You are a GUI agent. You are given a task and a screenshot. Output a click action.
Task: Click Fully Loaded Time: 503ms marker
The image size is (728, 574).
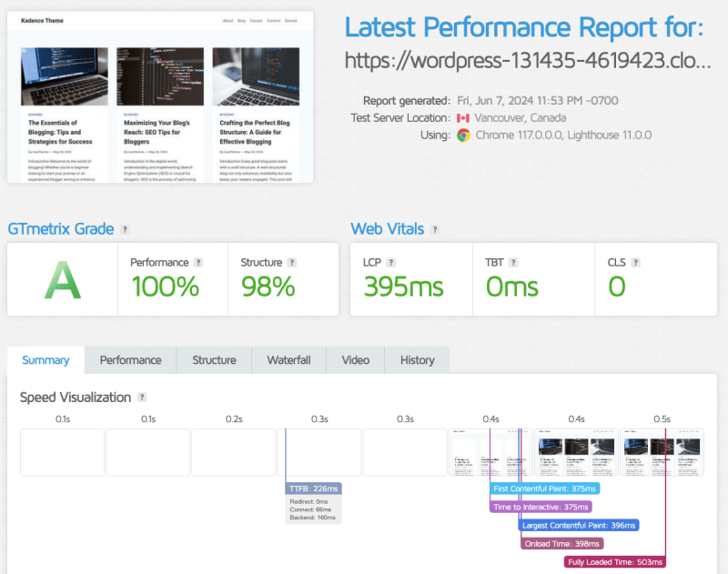point(615,562)
